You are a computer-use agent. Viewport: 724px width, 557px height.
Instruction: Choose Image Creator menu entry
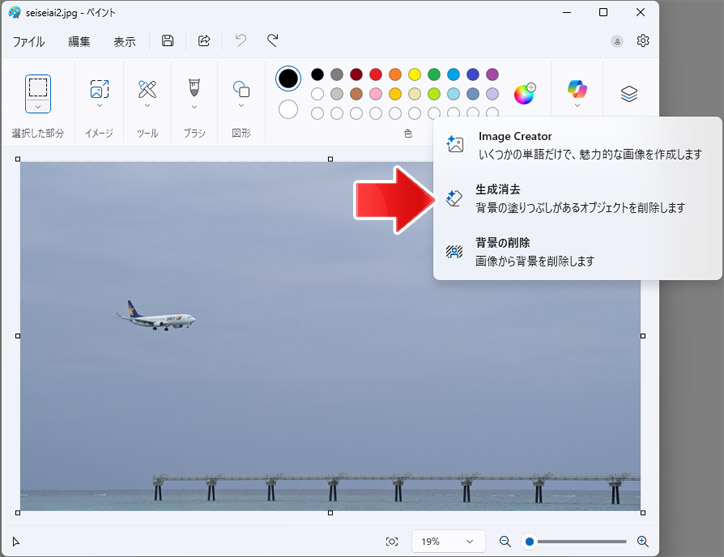tap(577, 145)
